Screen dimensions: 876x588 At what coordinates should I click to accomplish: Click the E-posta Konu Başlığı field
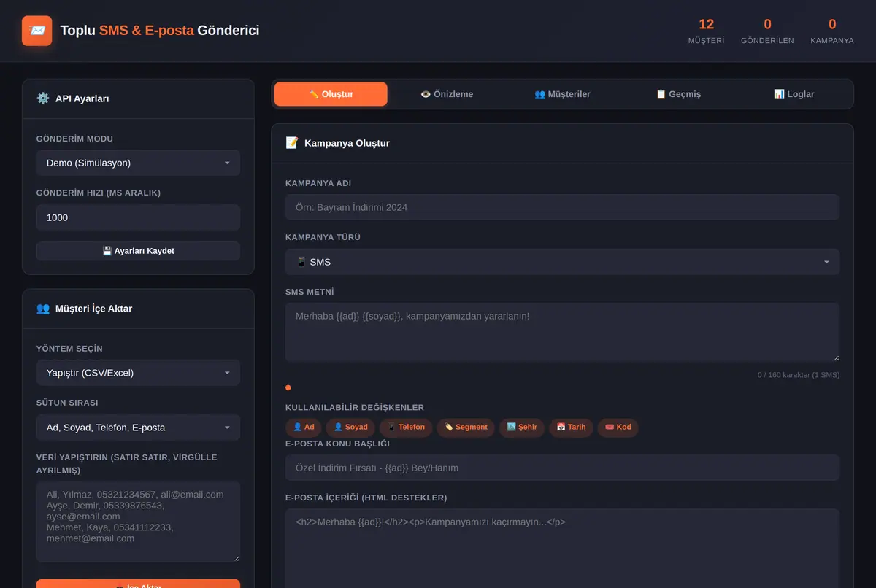(562, 468)
